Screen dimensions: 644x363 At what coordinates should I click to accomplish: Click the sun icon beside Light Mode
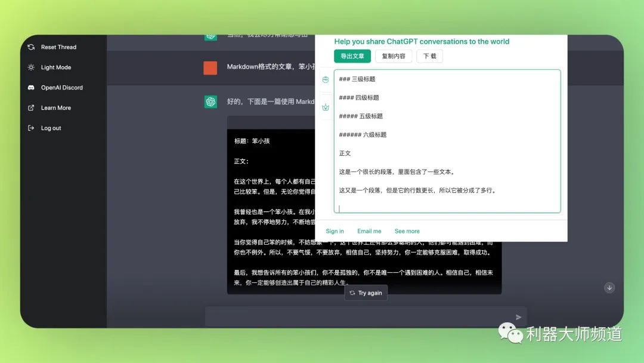point(31,67)
